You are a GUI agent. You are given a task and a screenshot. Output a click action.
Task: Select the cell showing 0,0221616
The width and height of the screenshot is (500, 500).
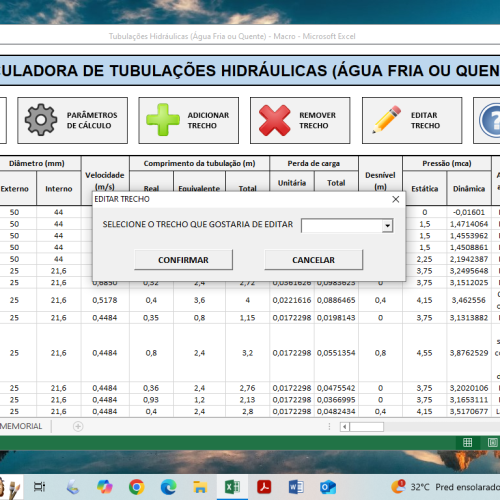[292, 300]
